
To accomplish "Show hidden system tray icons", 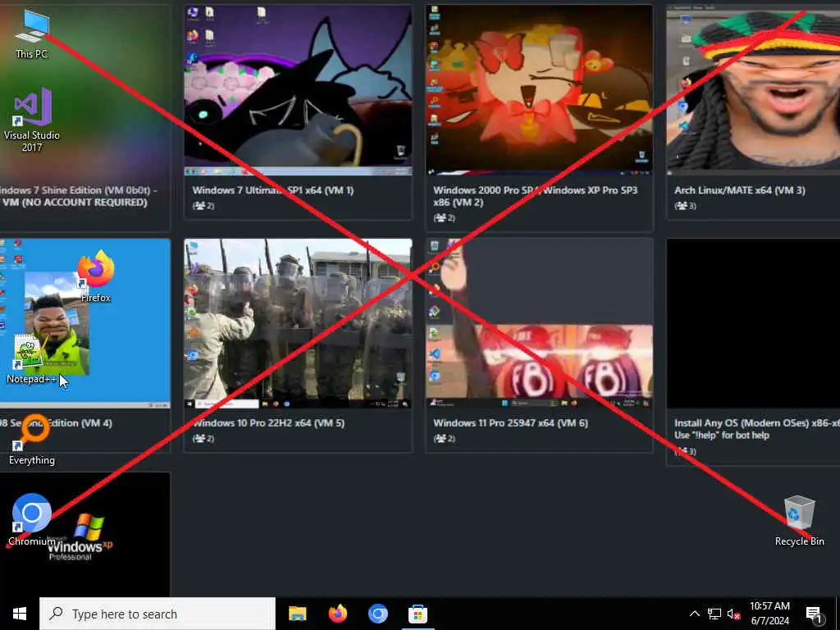I will point(694,614).
